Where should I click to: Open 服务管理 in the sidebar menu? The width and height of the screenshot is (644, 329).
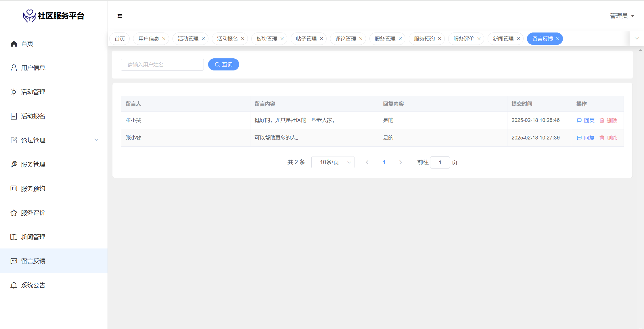click(33, 164)
